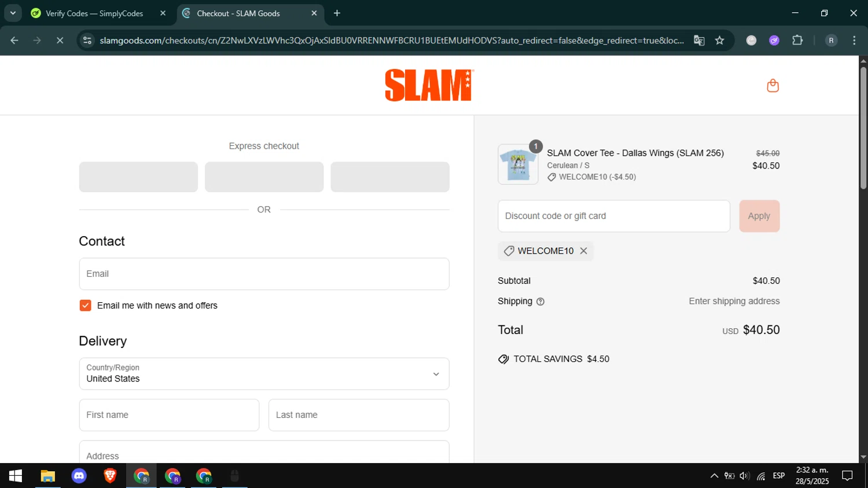Click the Dallas Wings tee thumbnail

518,164
